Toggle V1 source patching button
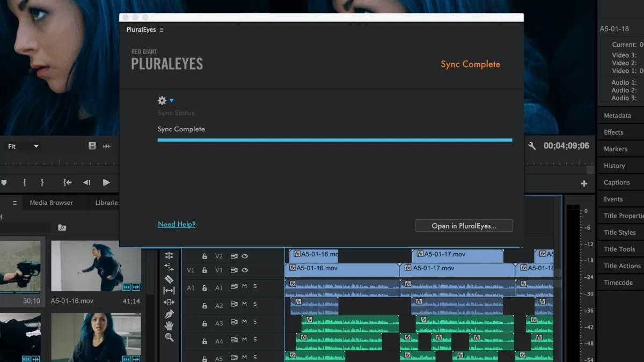The width and height of the screenshot is (644, 362). pyautogui.click(x=191, y=270)
